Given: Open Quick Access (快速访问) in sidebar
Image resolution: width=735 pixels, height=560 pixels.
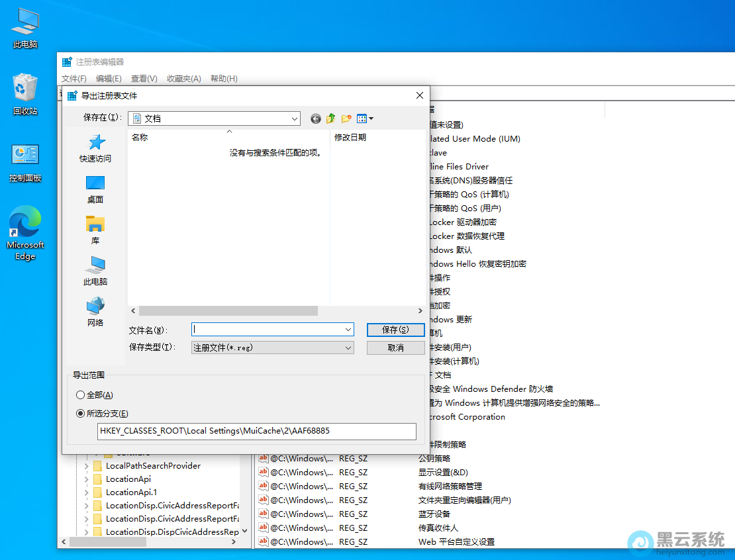Looking at the screenshot, I should click(95, 148).
